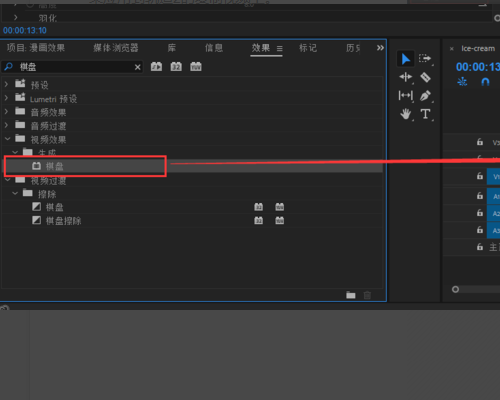
Task: Switch to the 项目: 漫画效果 tab
Action: point(36,48)
